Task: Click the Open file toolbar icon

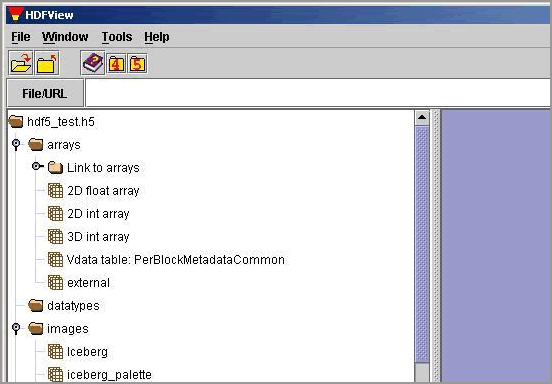Action: (21, 63)
